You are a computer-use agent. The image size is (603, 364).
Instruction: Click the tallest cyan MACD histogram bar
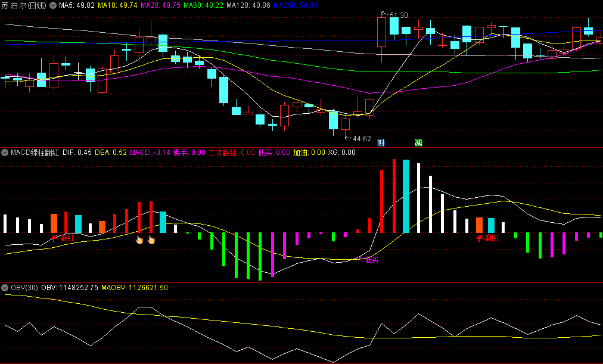click(406, 197)
